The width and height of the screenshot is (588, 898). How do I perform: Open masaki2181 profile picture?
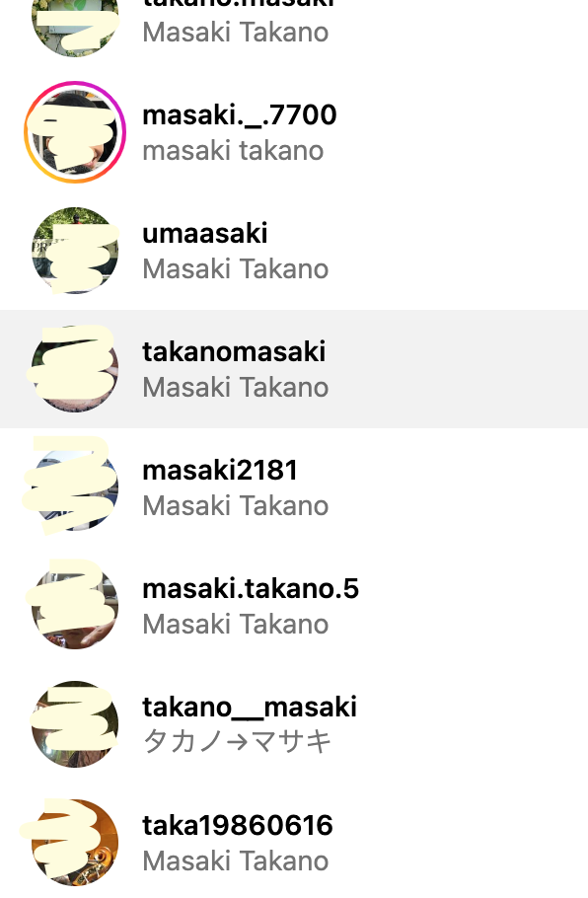point(75,487)
